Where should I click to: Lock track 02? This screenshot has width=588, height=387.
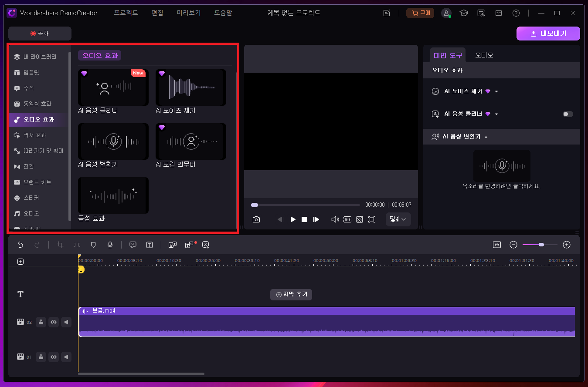pos(41,322)
